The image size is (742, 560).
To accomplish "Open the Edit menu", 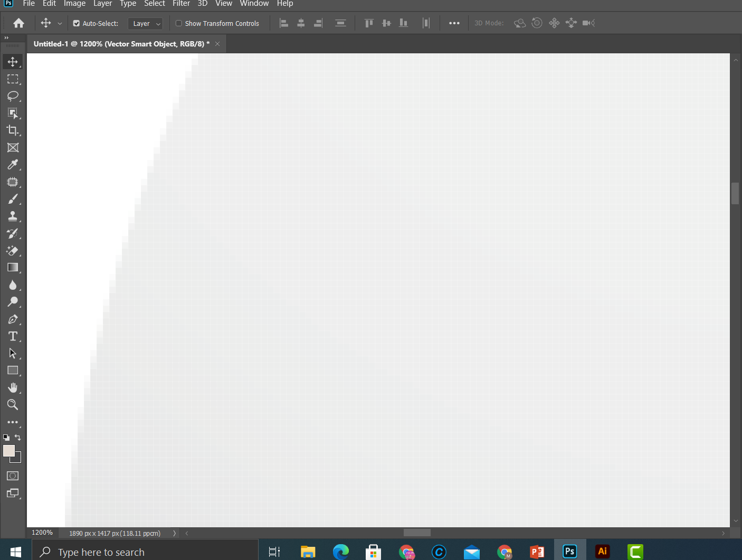I will [49, 4].
